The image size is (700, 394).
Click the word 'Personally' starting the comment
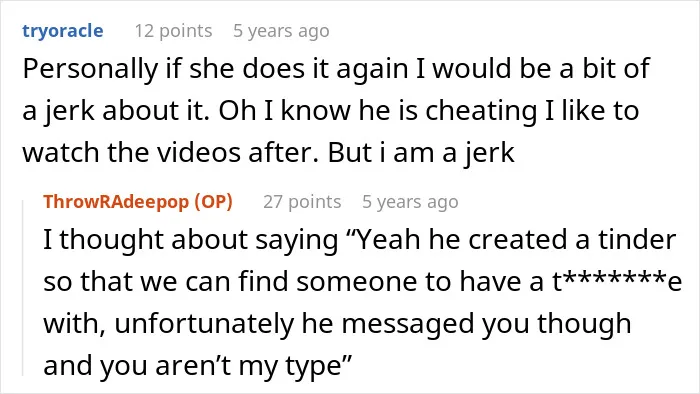click(x=90, y=69)
